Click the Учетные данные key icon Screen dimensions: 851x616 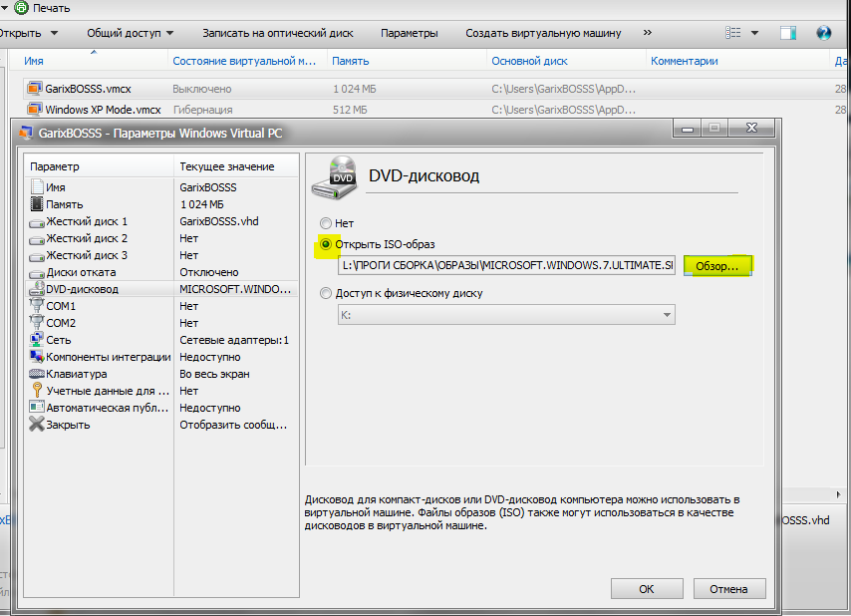pyautogui.click(x=37, y=390)
